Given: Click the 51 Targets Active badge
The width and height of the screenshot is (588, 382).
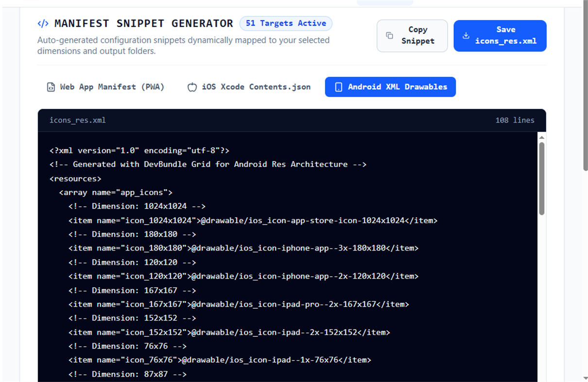Looking at the screenshot, I should pyautogui.click(x=286, y=23).
